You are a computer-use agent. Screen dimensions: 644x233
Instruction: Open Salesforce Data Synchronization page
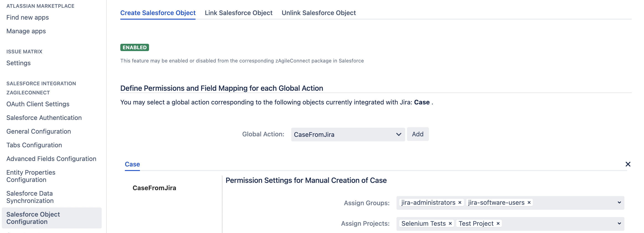[x=30, y=197]
